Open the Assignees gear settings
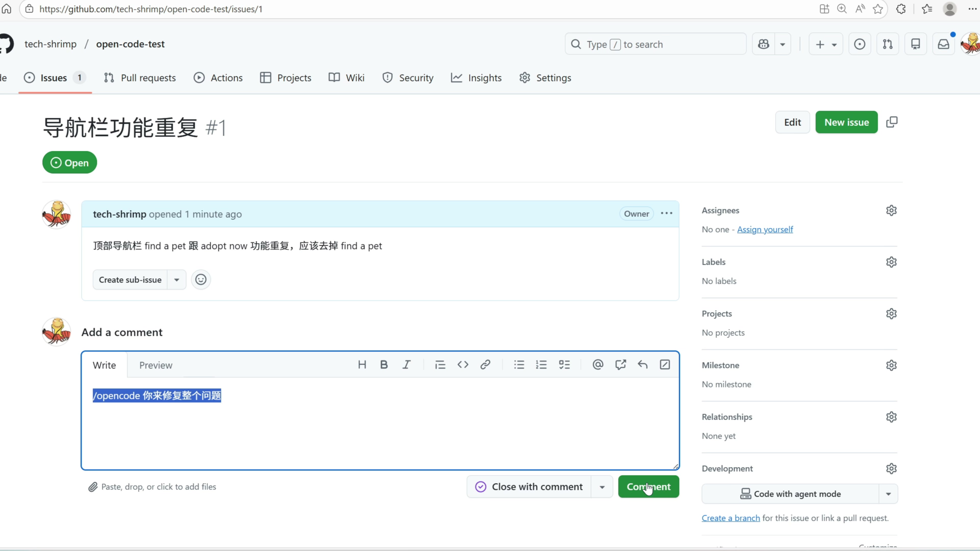 click(891, 210)
